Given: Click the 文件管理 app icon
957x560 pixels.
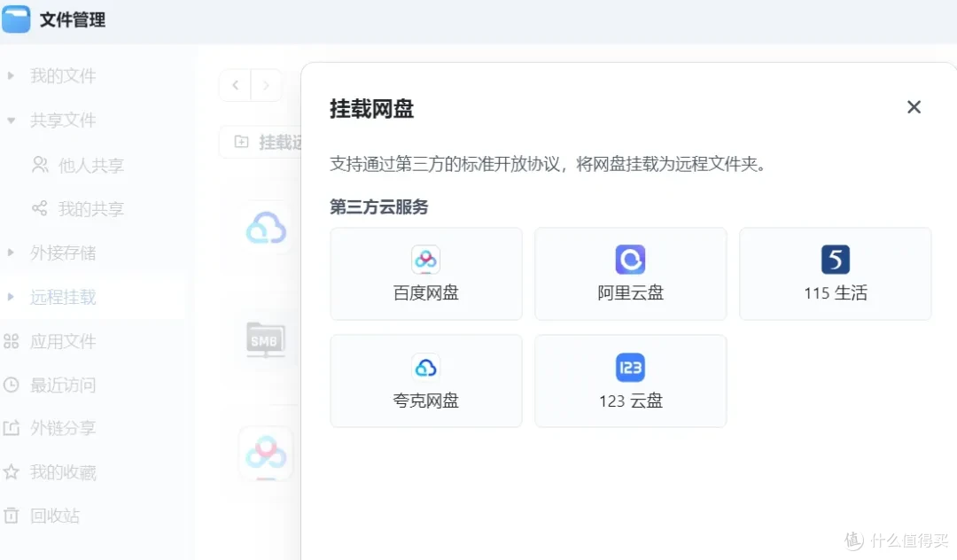Looking at the screenshot, I should [x=16, y=19].
